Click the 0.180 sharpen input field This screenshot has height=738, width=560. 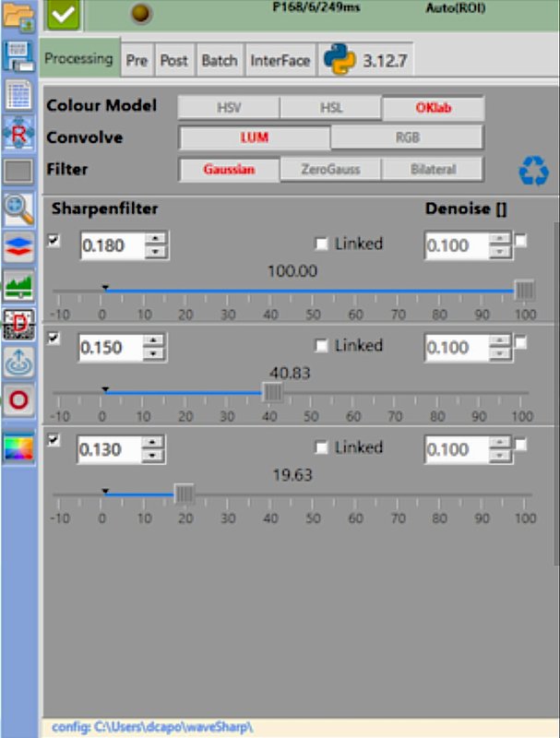click(x=113, y=245)
